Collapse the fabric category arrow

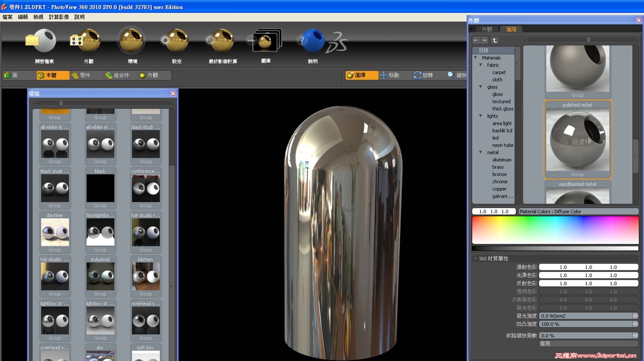481,65
